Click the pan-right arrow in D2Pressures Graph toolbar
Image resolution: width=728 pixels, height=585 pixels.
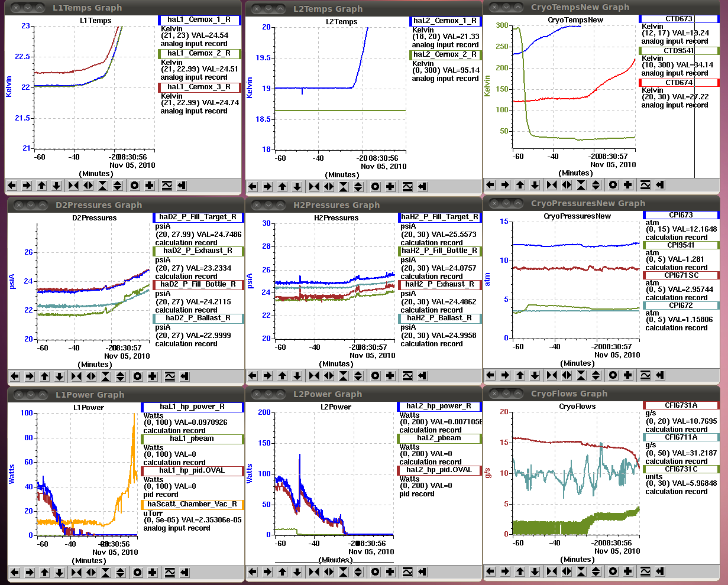pyautogui.click(x=30, y=376)
